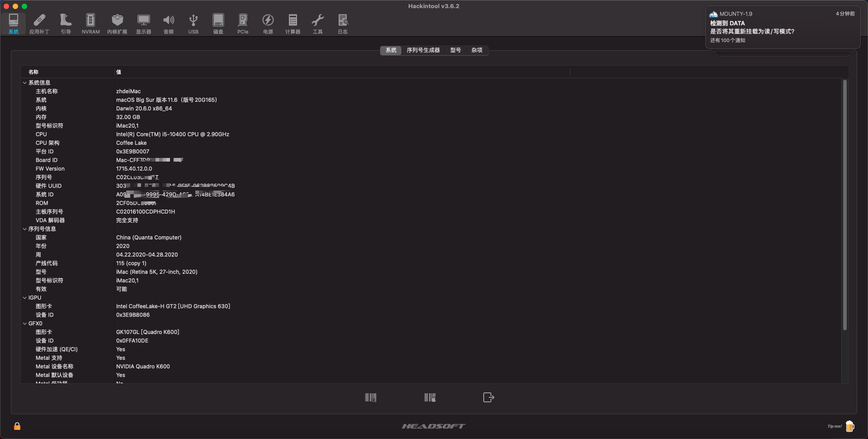Select the 内存 32.00 GB row
The height and width of the screenshot is (439, 868).
click(x=431, y=117)
